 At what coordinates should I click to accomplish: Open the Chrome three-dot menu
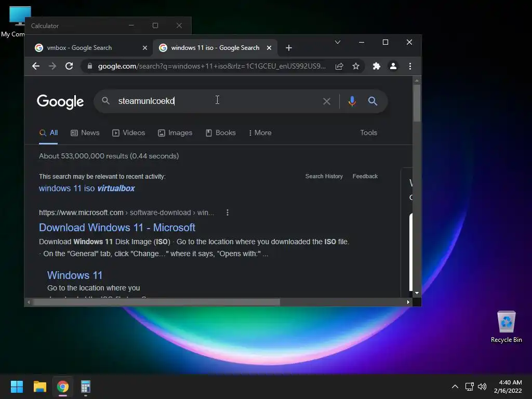point(410,66)
